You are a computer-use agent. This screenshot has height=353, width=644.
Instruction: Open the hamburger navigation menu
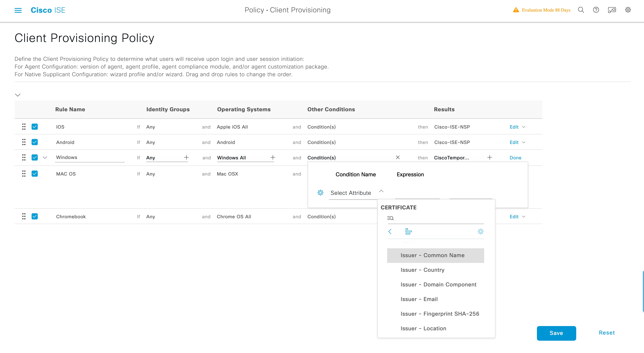[18, 10]
